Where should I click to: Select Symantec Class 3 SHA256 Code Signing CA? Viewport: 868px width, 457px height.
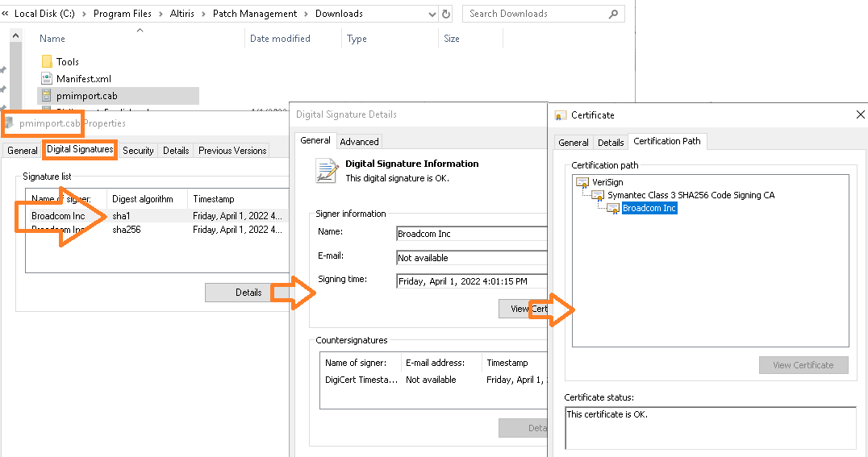(691, 195)
